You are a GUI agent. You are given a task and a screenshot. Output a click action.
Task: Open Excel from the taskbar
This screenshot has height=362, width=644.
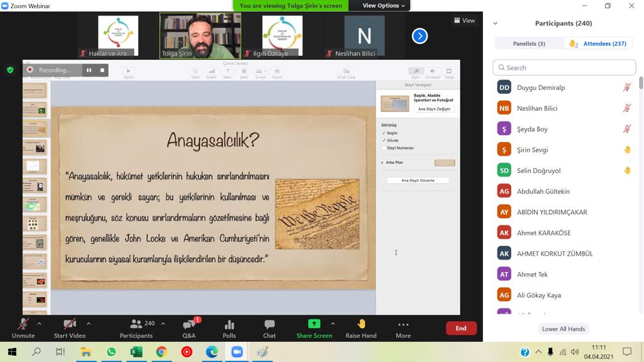[x=136, y=352]
